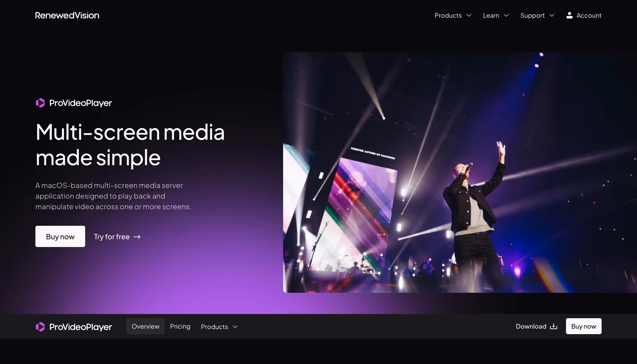Click Buy now in the bottom bar
The width and height of the screenshot is (637, 364).
(583, 326)
